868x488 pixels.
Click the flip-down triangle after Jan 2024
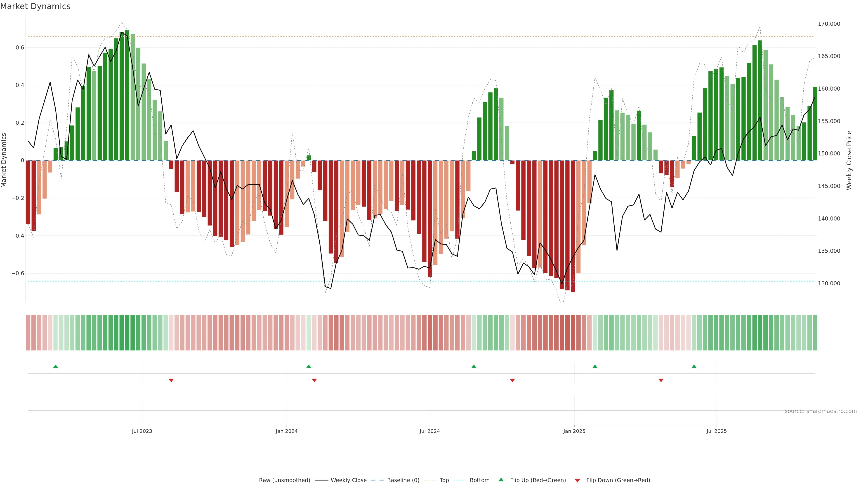[x=314, y=380]
